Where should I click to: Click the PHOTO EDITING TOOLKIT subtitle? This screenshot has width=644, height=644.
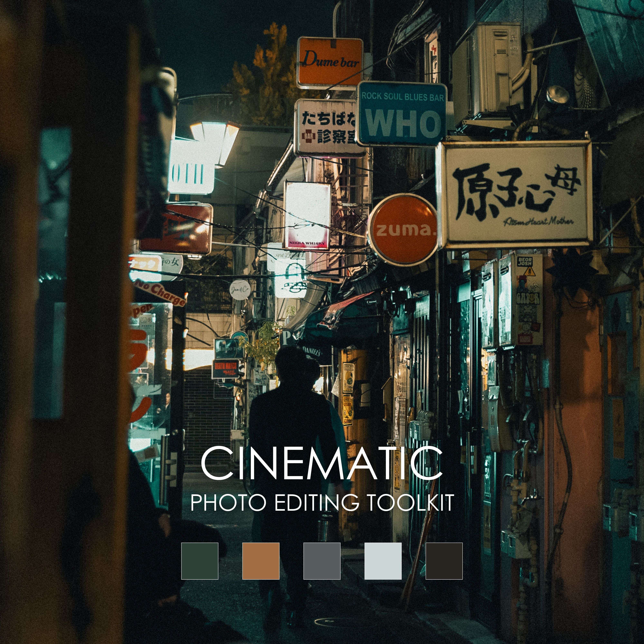(322, 503)
